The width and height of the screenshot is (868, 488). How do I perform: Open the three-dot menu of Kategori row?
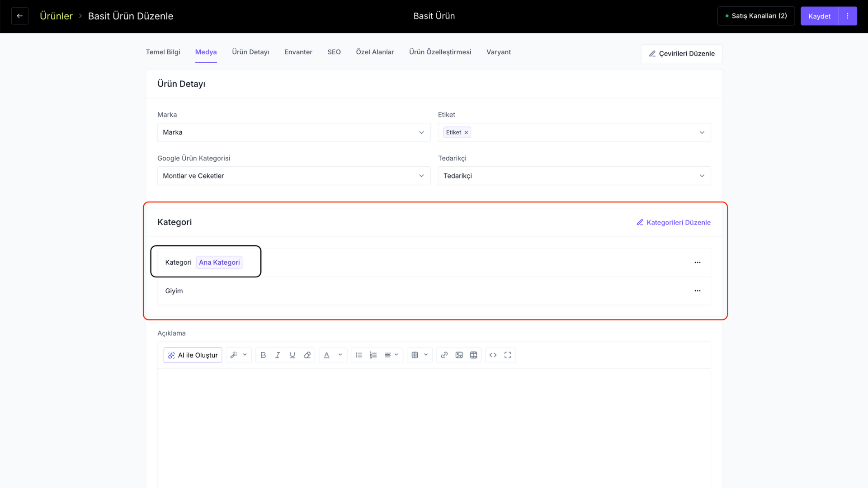point(698,263)
